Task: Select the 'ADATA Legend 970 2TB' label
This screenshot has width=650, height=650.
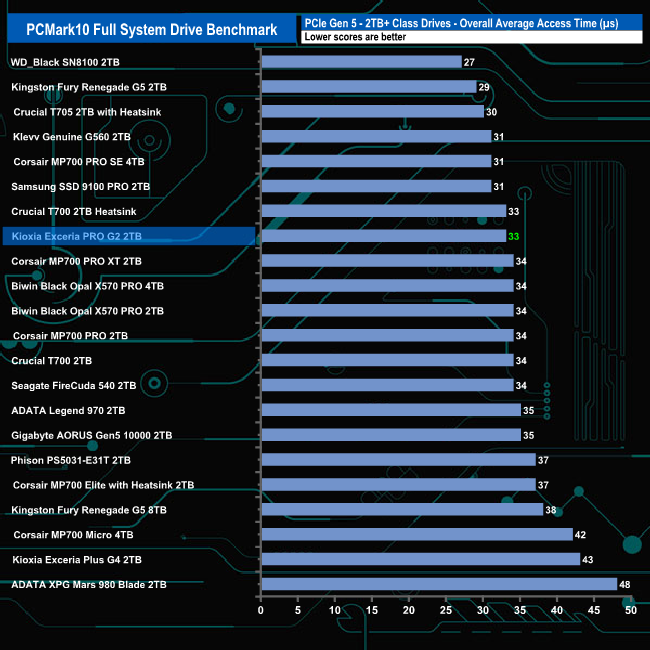Action: (x=68, y=410)
